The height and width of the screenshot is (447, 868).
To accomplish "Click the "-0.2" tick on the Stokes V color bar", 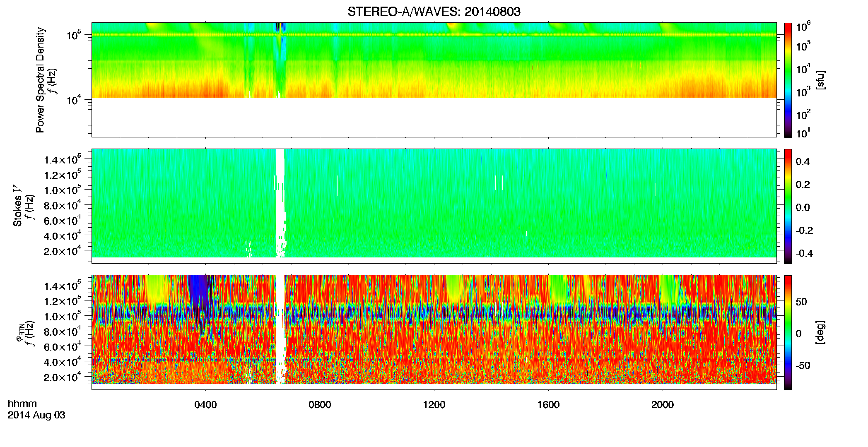I will click(804, 231).
